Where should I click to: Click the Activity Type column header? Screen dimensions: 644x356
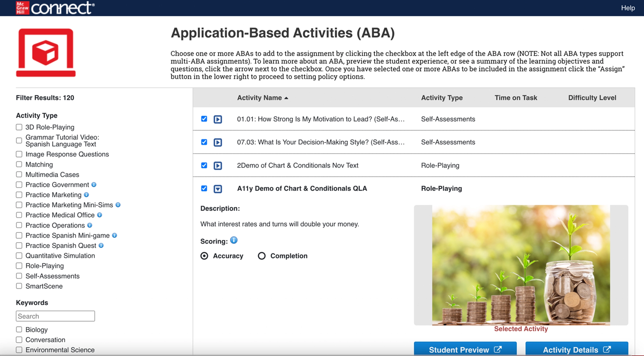(x=442, y=98)
